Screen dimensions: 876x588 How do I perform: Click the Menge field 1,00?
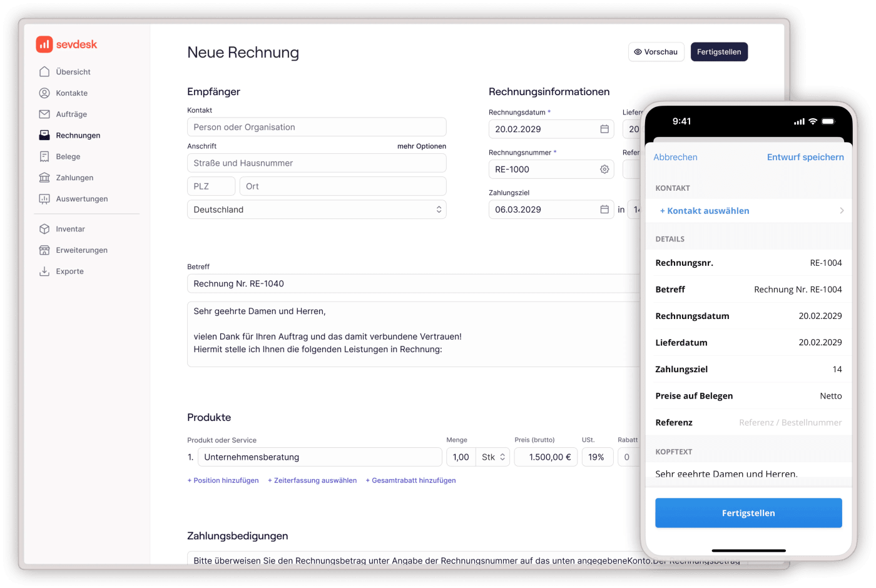click(461, 457)
